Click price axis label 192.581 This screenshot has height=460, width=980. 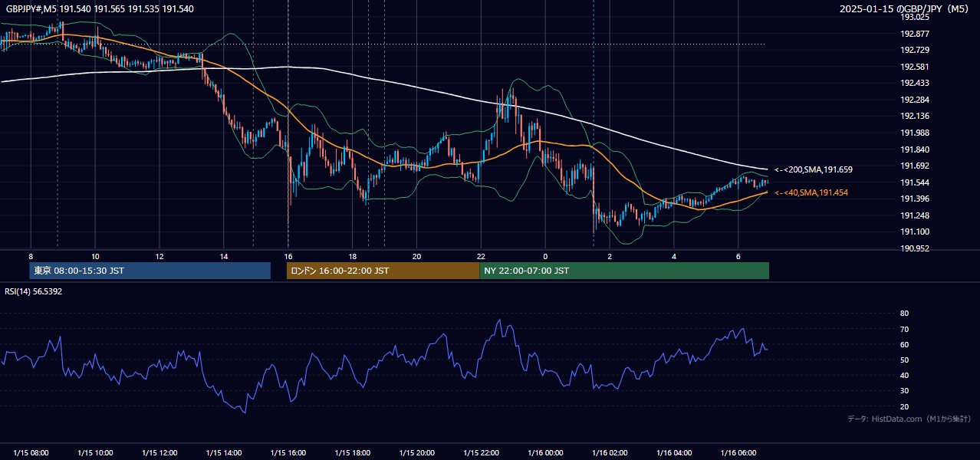tap(915, 67)
